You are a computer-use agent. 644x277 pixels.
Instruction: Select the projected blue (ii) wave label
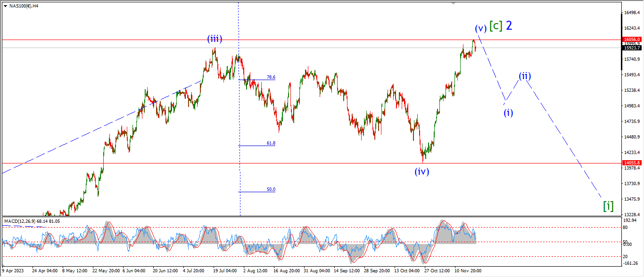click(x=525, y=75)
